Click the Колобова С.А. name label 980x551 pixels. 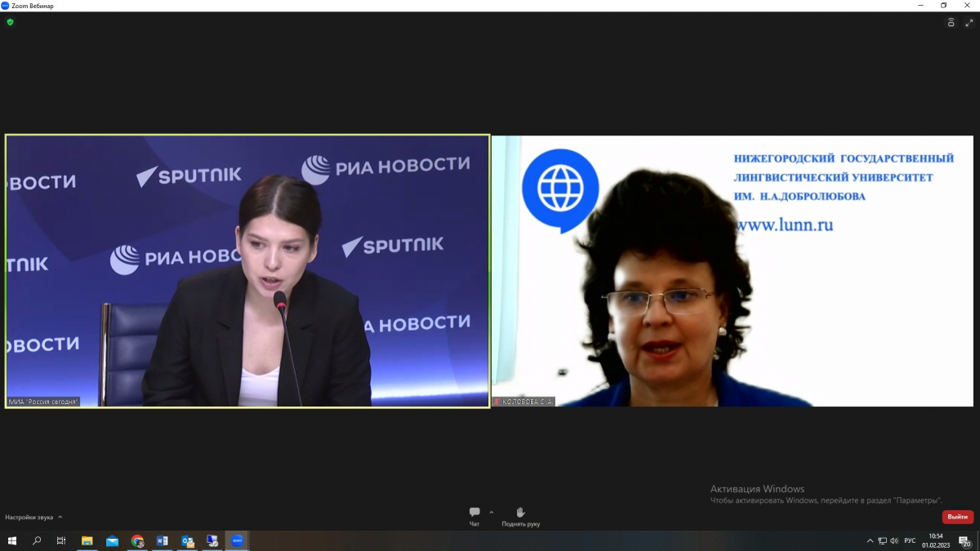pyautogui.click(x=523, y=402)
